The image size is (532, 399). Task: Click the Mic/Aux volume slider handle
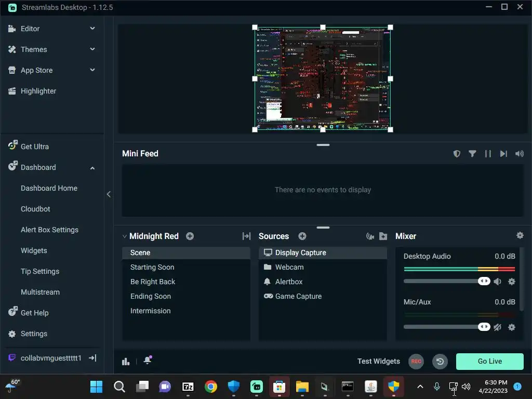tap(484, 327)
